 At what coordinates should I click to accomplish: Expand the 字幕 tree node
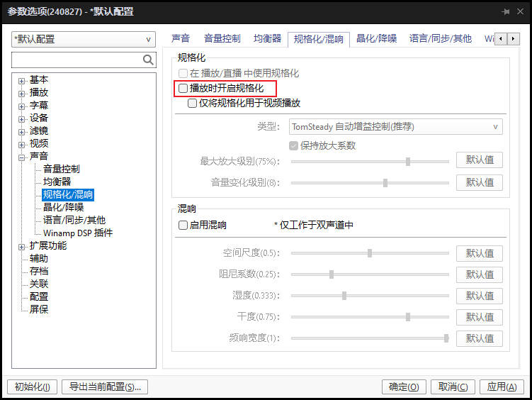tap(22, 106)
